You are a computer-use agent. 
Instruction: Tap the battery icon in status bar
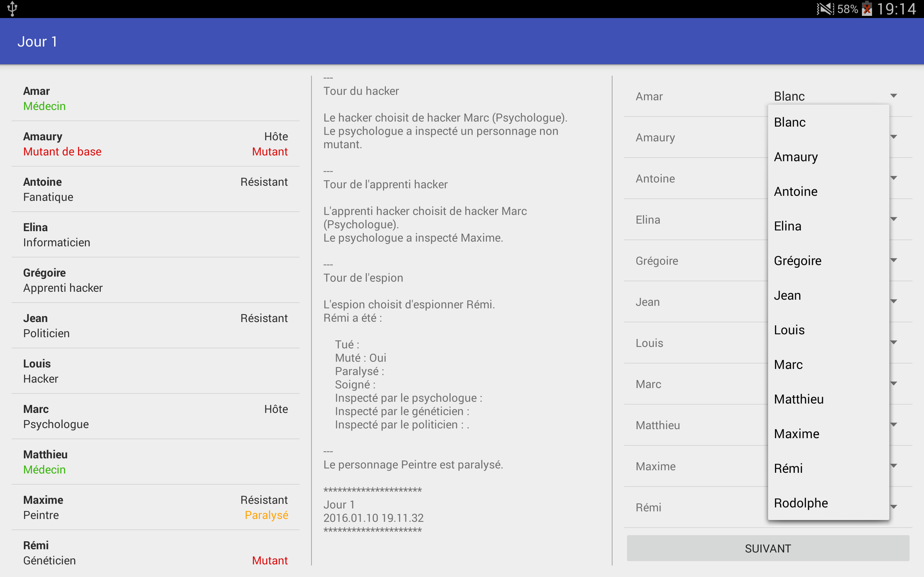click(x=867, y=8)
